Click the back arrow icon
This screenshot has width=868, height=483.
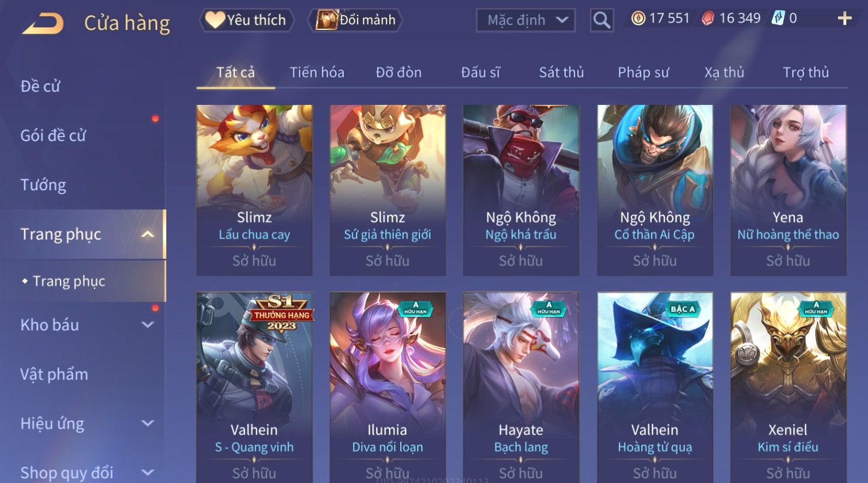pyautogui.click(x=43, y=24)
